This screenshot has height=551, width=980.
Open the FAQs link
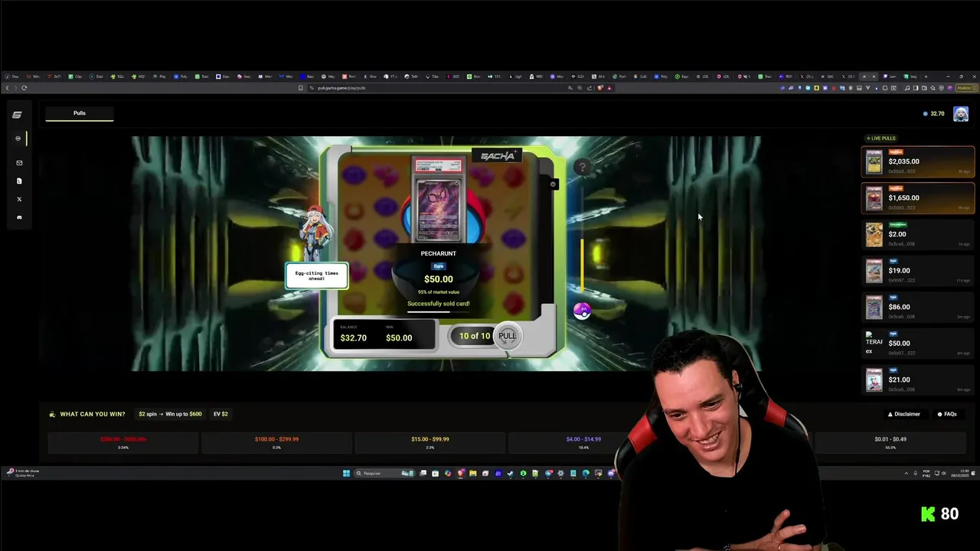pos(947,414)
